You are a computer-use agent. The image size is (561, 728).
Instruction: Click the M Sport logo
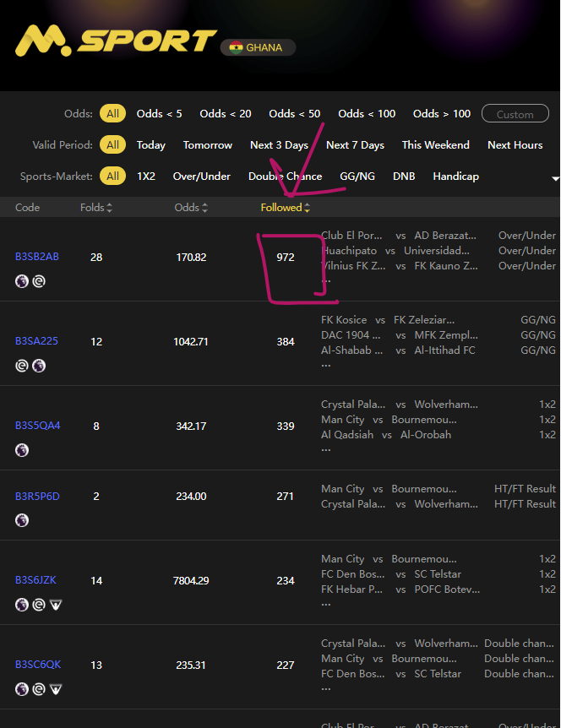click(116, 41)
